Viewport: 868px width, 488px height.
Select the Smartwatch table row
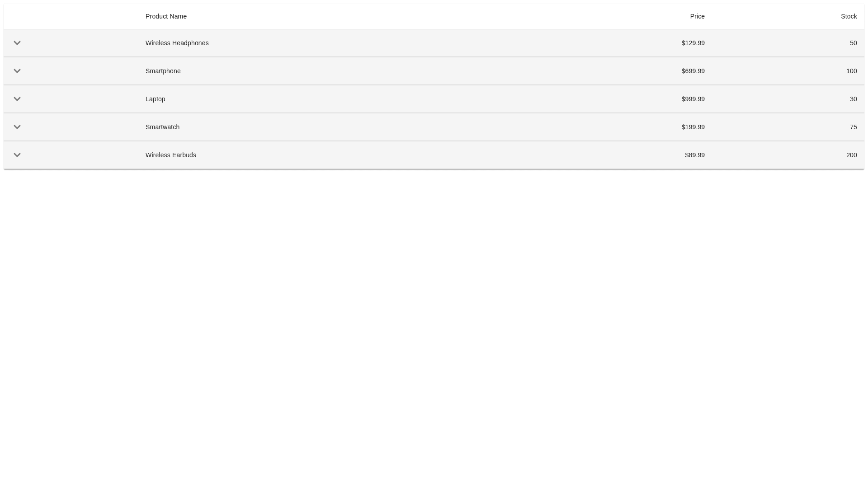(x=407, y=127)
